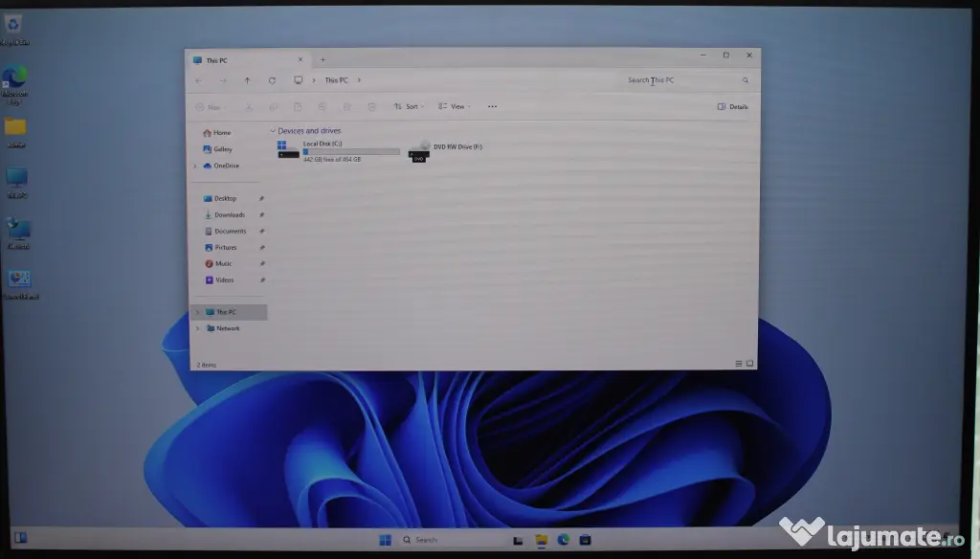Open the Sort dropdown menu
This screenshot has height=559, width=980.
click(x=407, y=106)
